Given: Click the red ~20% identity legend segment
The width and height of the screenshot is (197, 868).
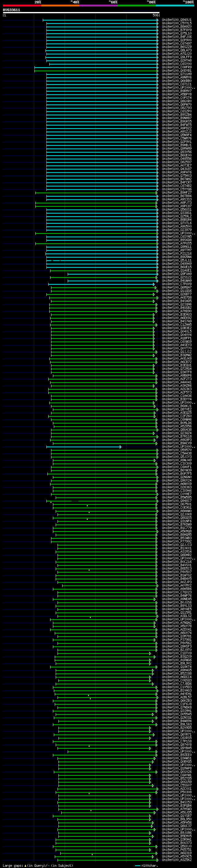Looking at the screenshot, I should point(22,6).
